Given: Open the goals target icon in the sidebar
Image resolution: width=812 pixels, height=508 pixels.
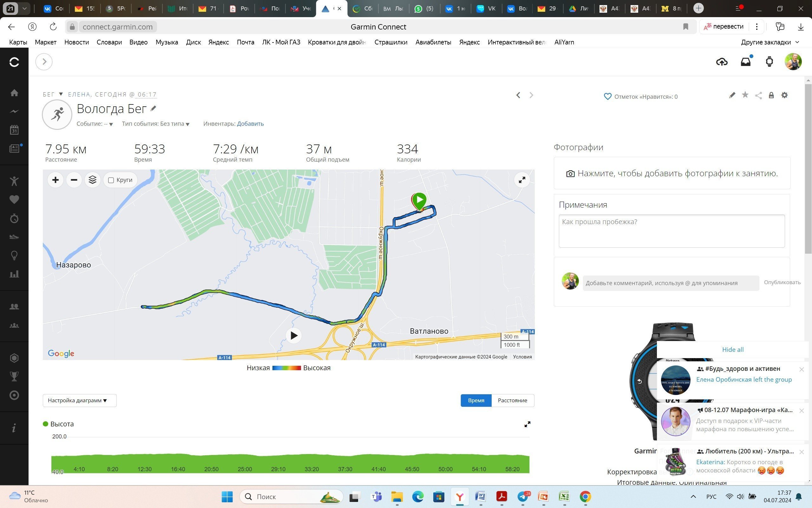Looking at the screenshot, I should tap(14, 395).
